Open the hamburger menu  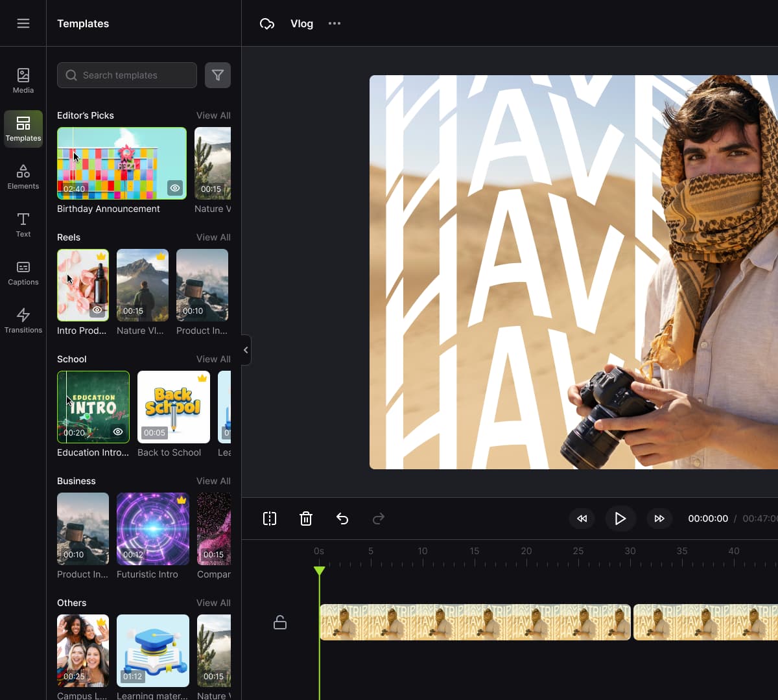tap(23, 24)
